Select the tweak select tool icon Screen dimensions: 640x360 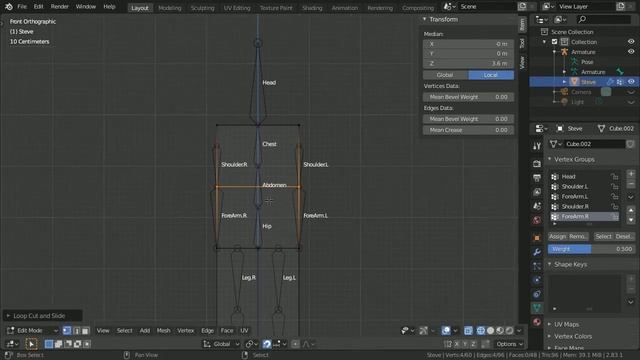[x=31, y=344]
